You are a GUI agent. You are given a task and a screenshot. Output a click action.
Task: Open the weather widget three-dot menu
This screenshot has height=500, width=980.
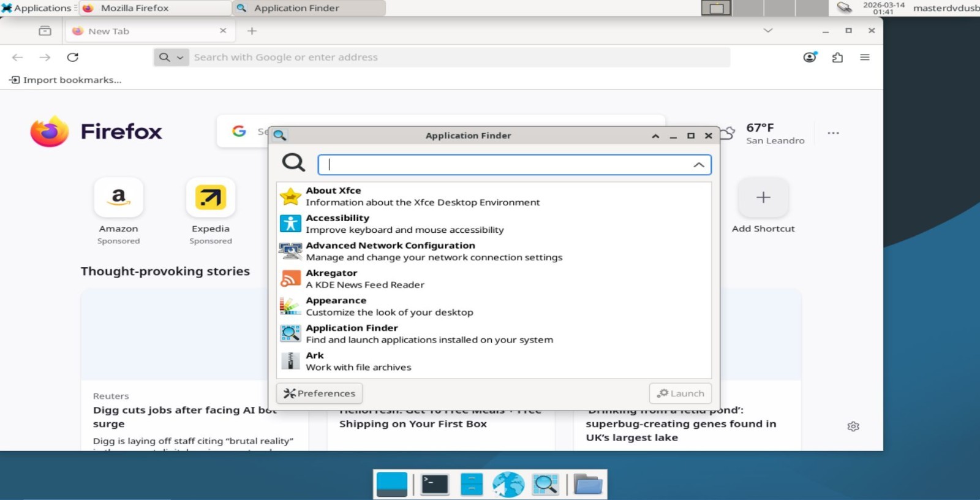(833, 133)
